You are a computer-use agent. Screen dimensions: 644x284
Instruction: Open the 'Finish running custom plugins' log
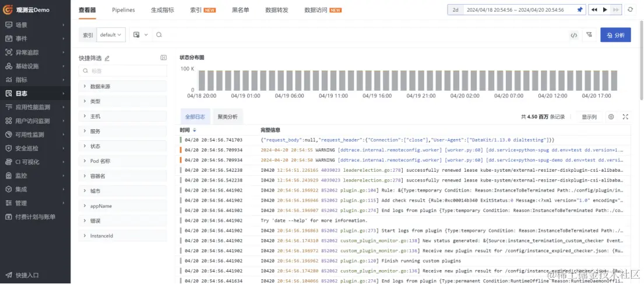coord(404,261)
